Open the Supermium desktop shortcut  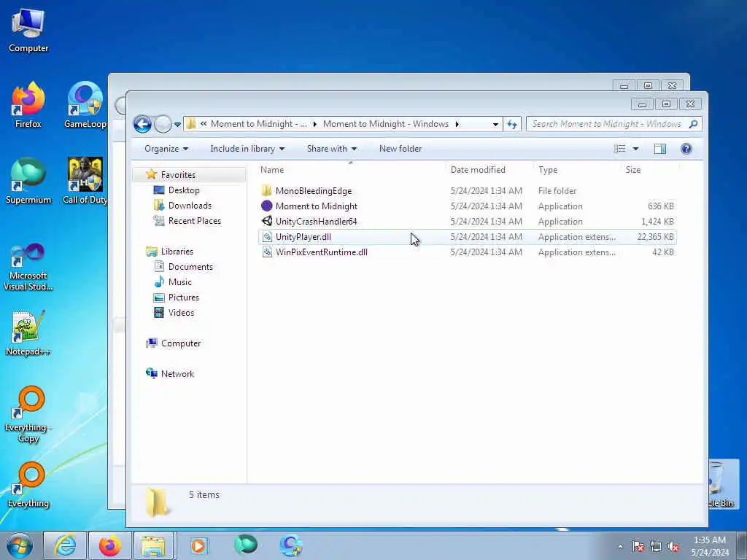click(x=28, y=181)
